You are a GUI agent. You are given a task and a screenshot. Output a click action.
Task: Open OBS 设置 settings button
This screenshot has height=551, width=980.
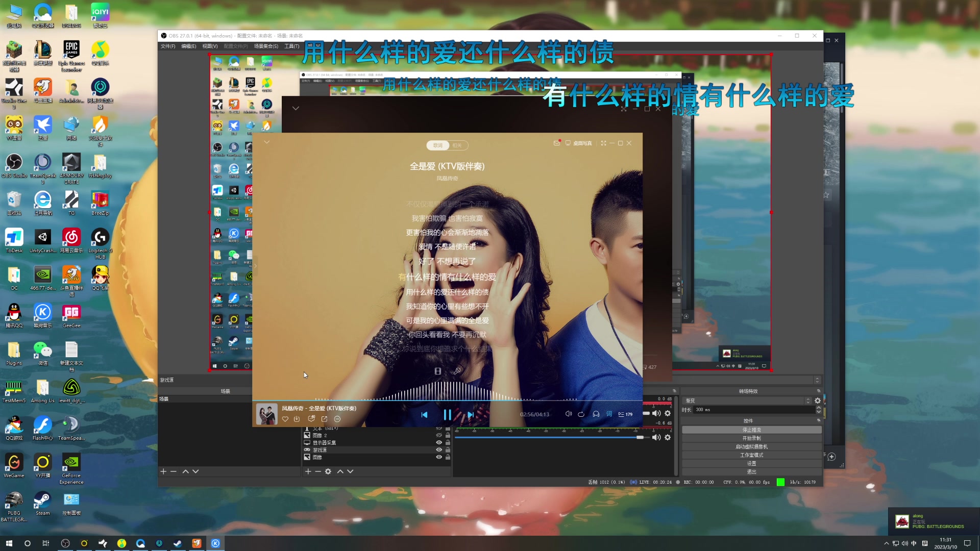(x=752, y=463)
